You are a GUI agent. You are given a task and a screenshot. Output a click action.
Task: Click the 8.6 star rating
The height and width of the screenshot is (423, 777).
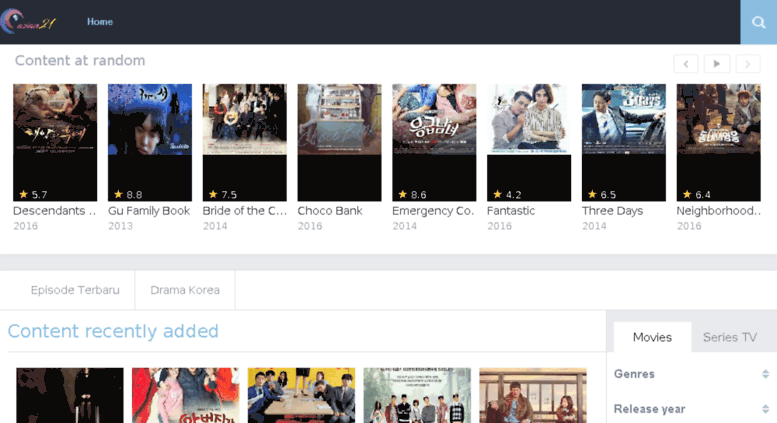(412, 195)
